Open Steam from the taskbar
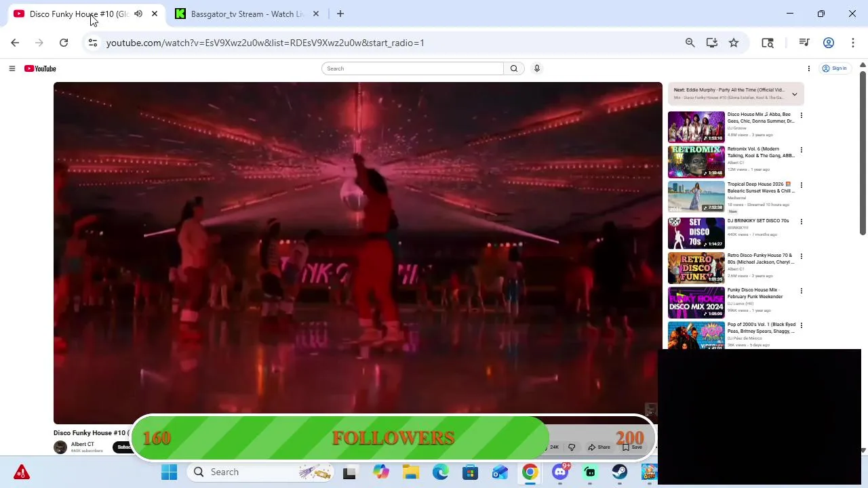868x488 pixels. (x=620, y=472)
